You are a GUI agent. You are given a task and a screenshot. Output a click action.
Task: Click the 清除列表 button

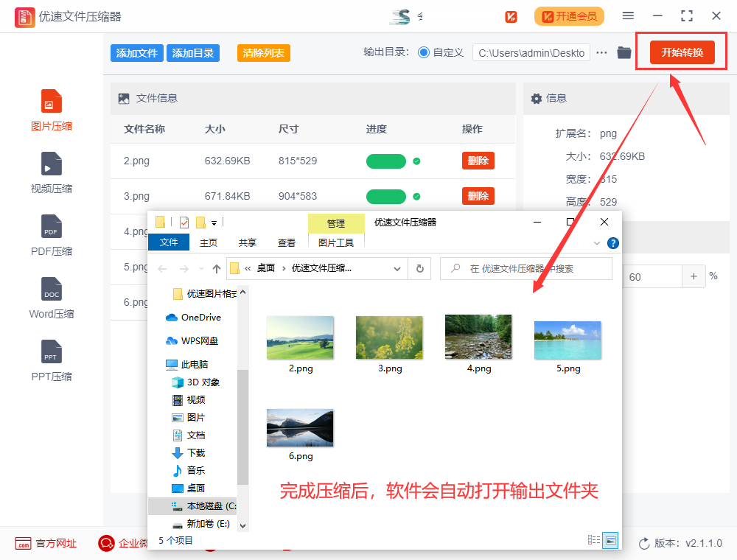tap(264, 53)
